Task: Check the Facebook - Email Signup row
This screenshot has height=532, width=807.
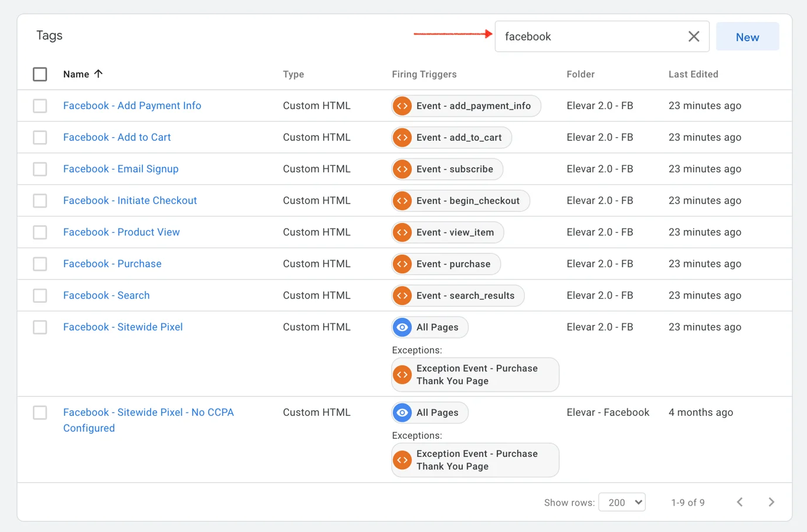Action: tap(40, 169)
